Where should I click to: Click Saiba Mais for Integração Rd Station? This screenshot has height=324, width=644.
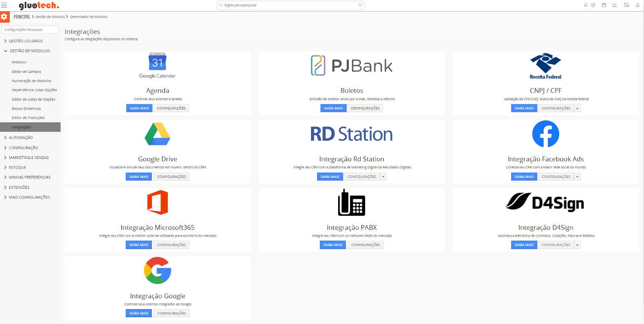coord(330,177)
